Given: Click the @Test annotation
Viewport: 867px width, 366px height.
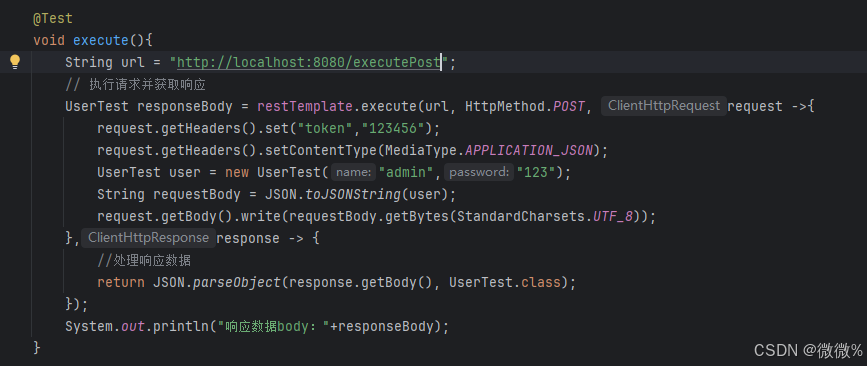Looking at the screenshot, I should pyautogui.click(x=53, y=18).
